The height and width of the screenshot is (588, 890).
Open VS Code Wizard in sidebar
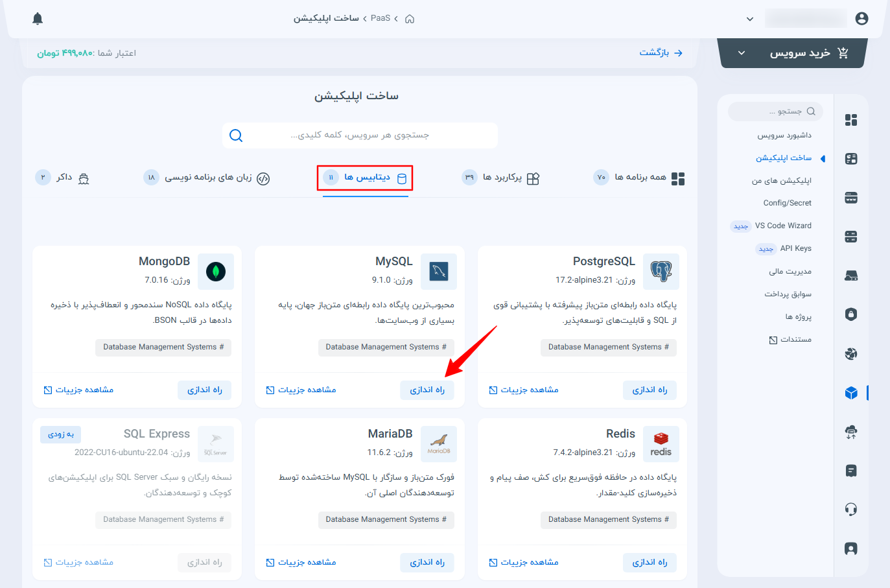tap(783, 226)
